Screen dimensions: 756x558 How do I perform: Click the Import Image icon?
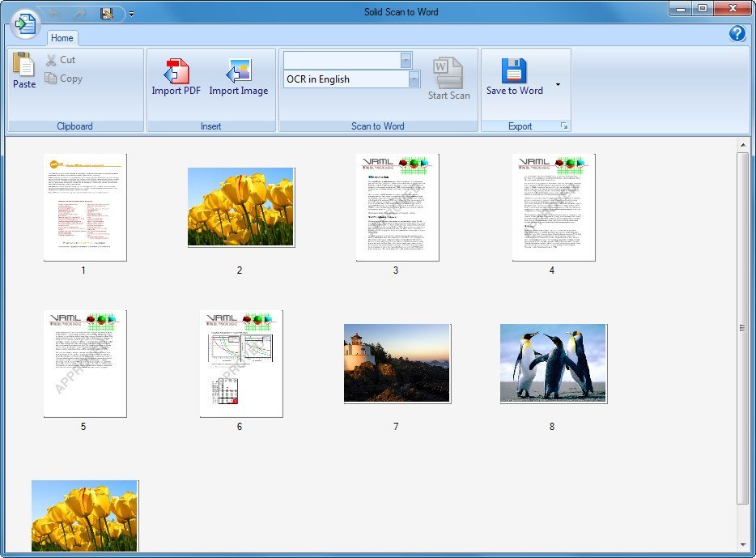(239, 71)
